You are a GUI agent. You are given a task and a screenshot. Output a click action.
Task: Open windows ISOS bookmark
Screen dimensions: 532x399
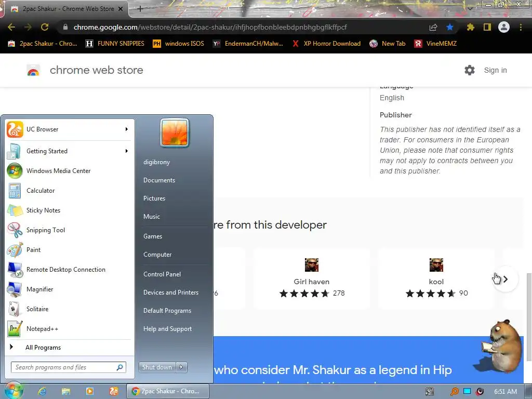click(179, 44)
